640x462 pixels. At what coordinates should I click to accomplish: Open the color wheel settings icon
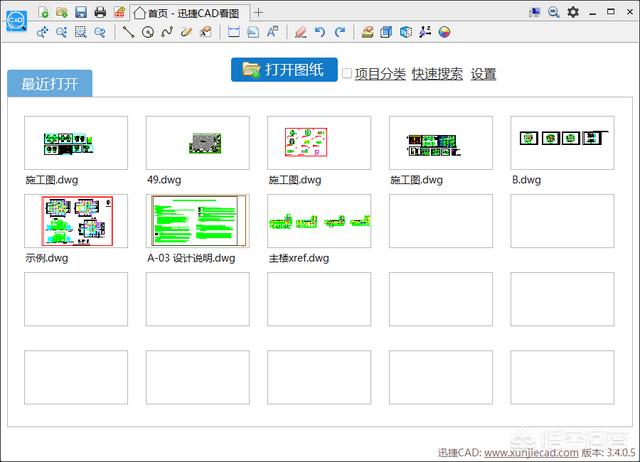click(x=444, y=32)
